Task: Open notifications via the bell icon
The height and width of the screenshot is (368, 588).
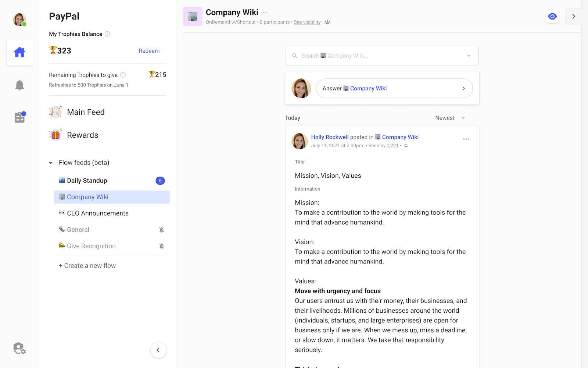Action: pyautogui.click(x=19, y=84)
